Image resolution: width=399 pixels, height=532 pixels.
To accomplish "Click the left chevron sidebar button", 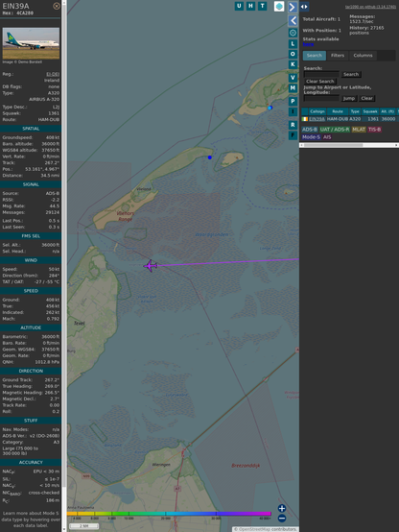I will (x=293, y=21).
